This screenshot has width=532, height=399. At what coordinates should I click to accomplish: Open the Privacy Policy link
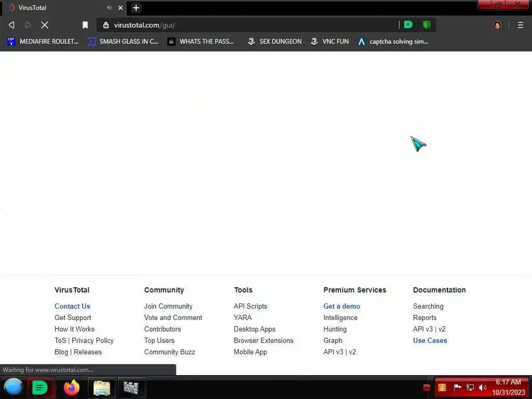(92, 340)
